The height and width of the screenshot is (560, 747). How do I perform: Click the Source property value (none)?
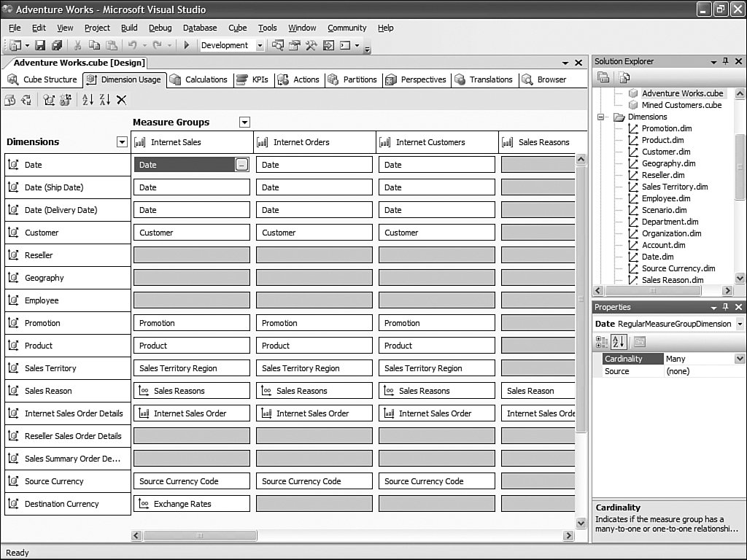tap(704, 371)
